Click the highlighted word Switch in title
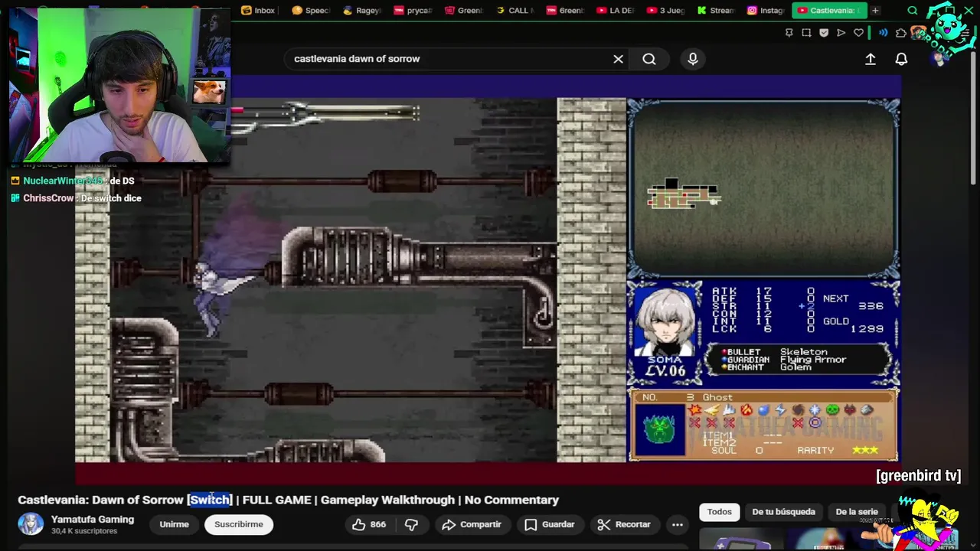Screen dimensions: 980x551 tap(210, 500)
